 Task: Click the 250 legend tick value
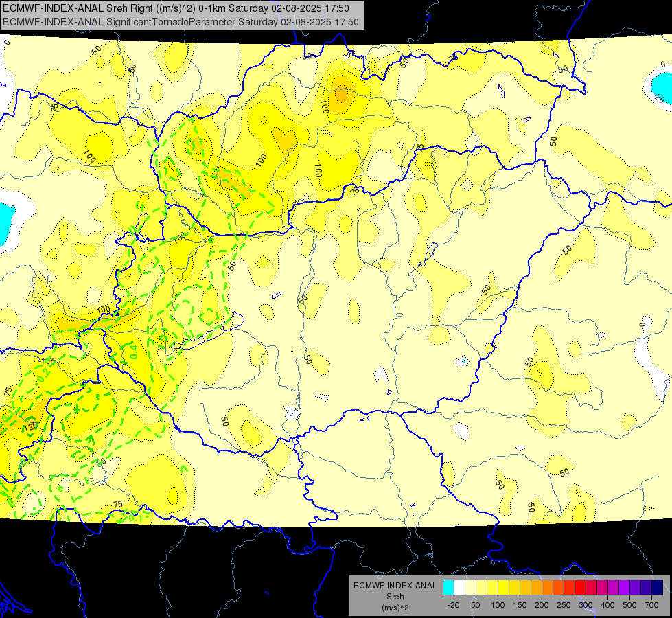click(x=564, y=605)
